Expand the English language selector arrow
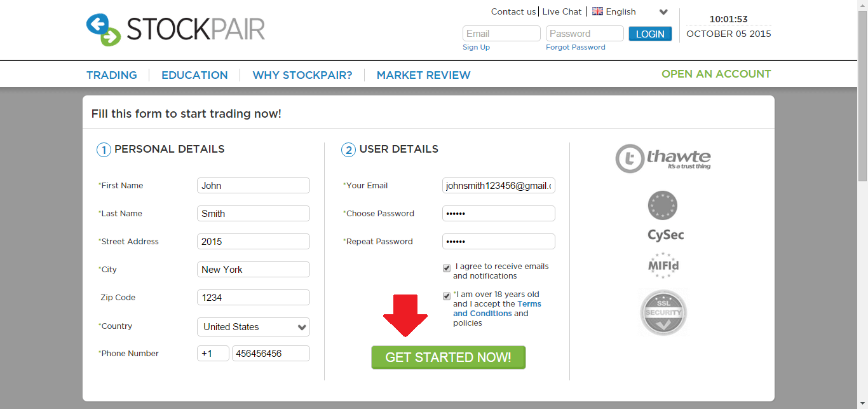The height and width of the screenshot is (409, 868). pyautogui.click(x=663, y=12)
